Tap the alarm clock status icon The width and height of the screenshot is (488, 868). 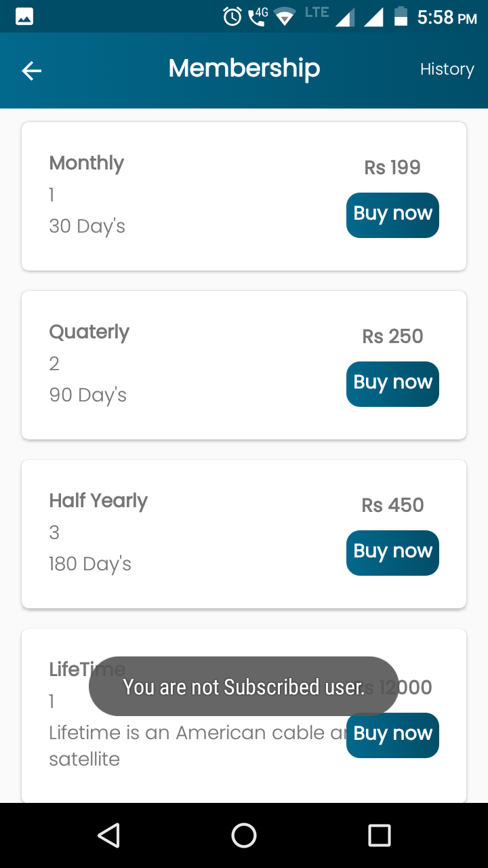(232, 16)
